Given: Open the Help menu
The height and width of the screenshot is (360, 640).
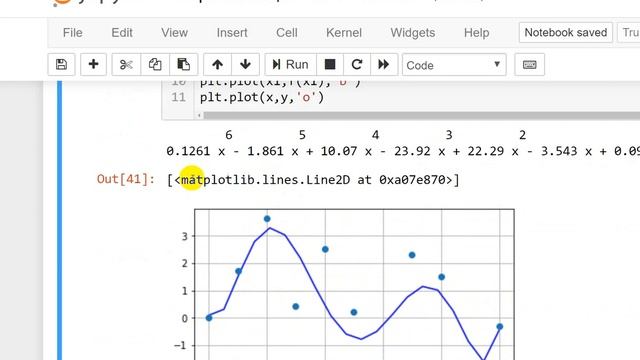Looking at the screenshot, I should point(476,33).
